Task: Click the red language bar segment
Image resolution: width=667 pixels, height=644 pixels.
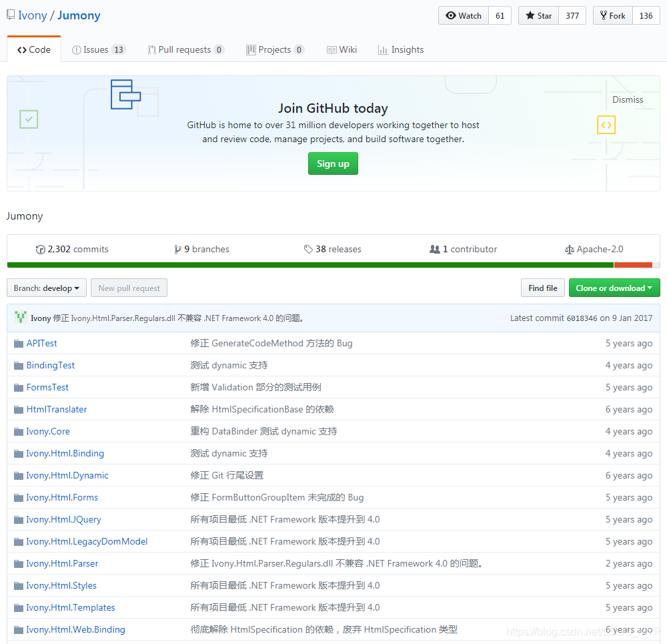Action: pyautogui.click(x=633, y=265)
